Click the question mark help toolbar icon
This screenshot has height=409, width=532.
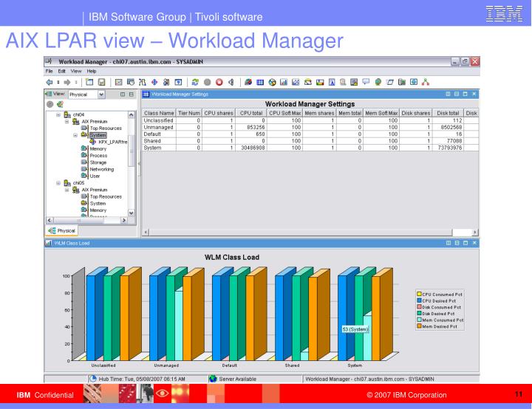[x=178, y=82]
